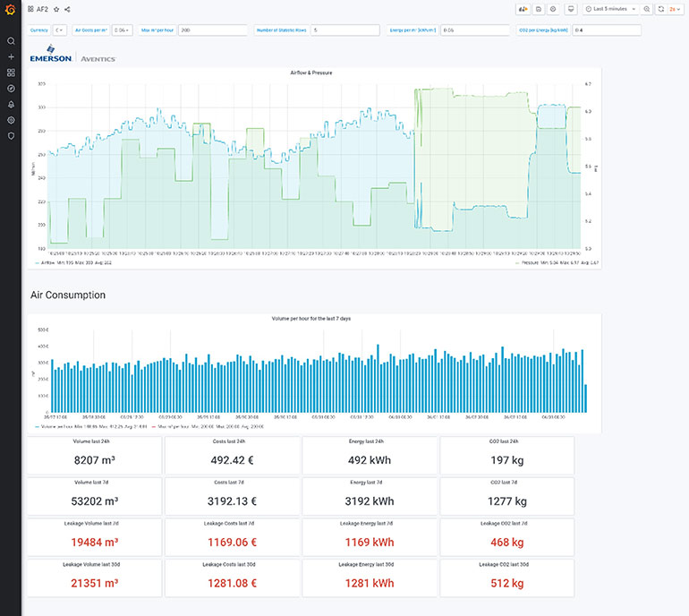Click the Energy per m³ input field
This screenshot has width=689, height=616.
click(x=474, y=30)
